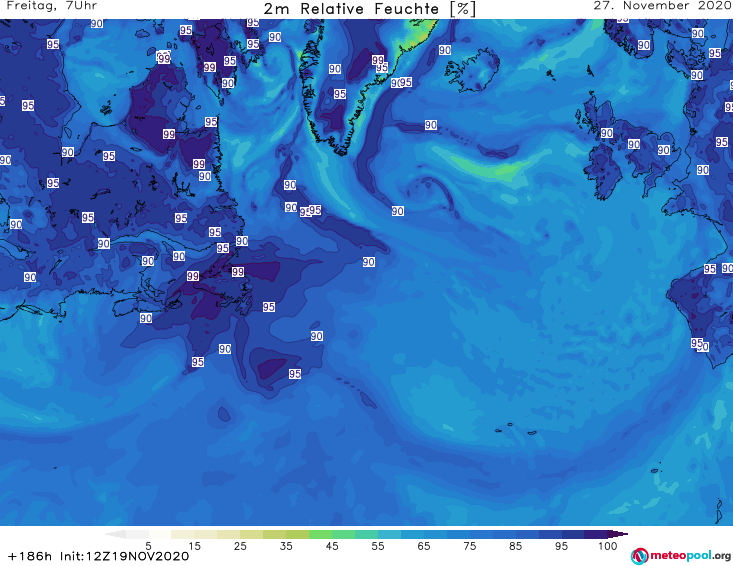The width and height of the screenshot is (733, 566).
Task: Click legend scale value 15
Action: click(194, 546)
